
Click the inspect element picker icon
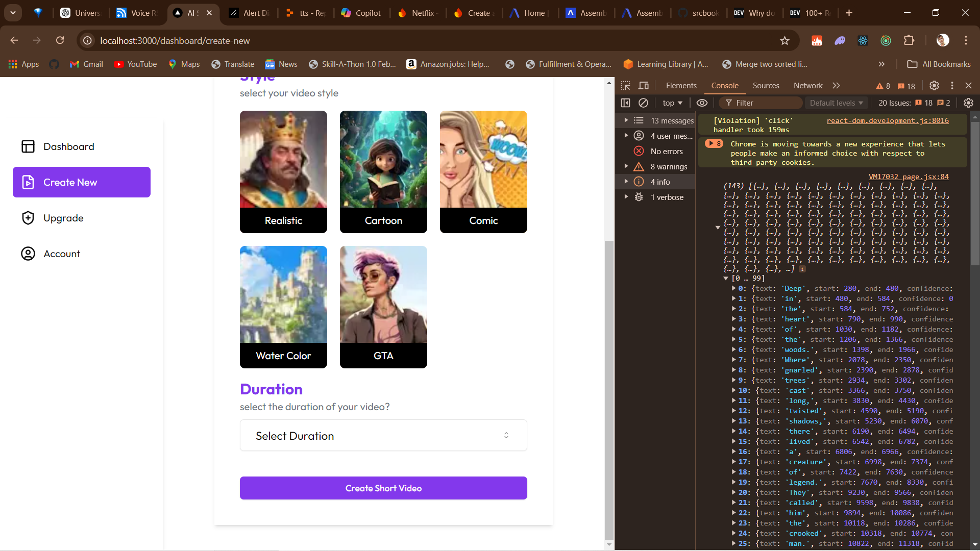coord(625,86)
